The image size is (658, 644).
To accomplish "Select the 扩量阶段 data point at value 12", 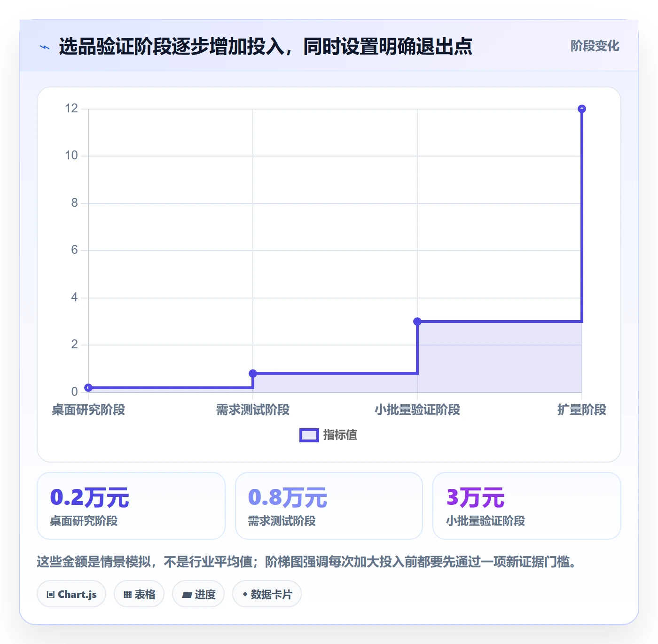I will (582, 109).
